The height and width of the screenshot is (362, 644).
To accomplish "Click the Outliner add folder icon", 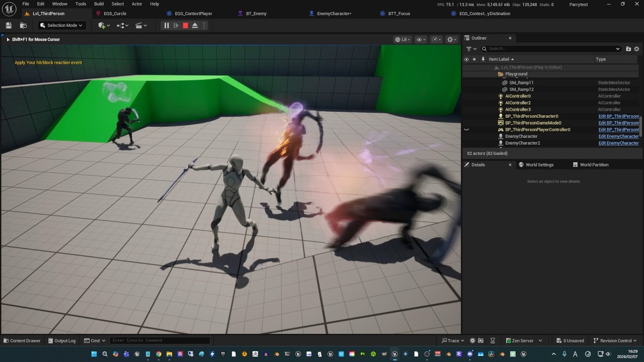I will [x=628, y=49].
